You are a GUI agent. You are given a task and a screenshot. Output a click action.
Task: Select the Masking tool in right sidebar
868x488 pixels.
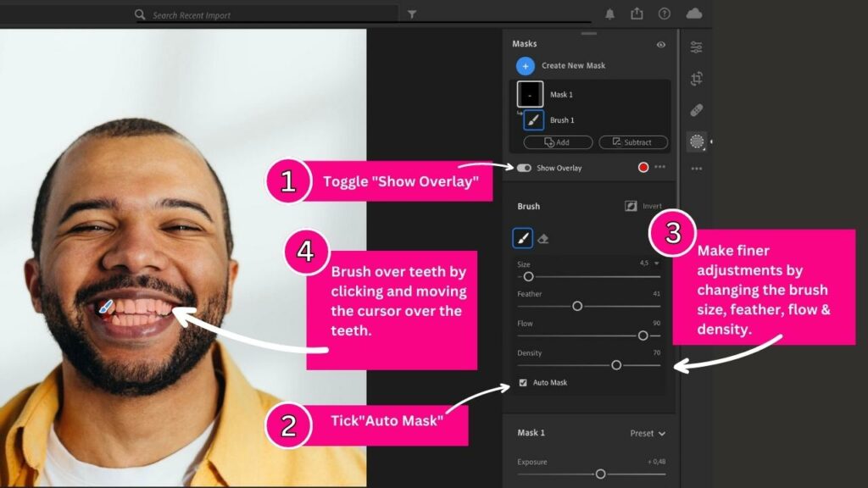coord(697,141)
